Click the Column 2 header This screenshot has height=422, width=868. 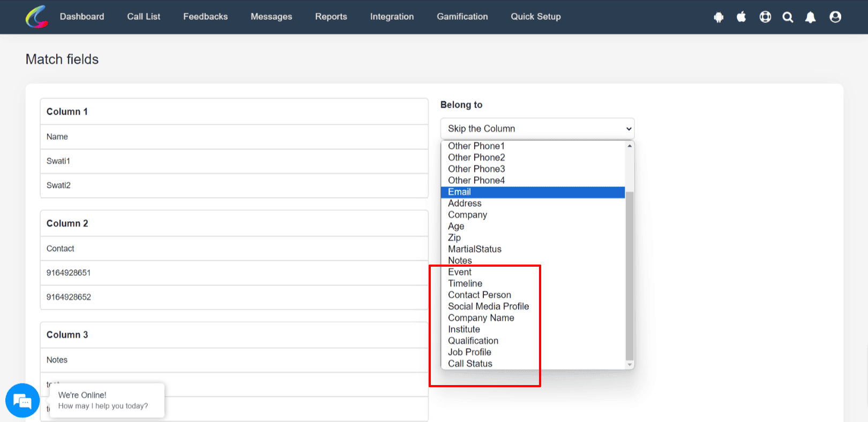click(x=234, y=223)
